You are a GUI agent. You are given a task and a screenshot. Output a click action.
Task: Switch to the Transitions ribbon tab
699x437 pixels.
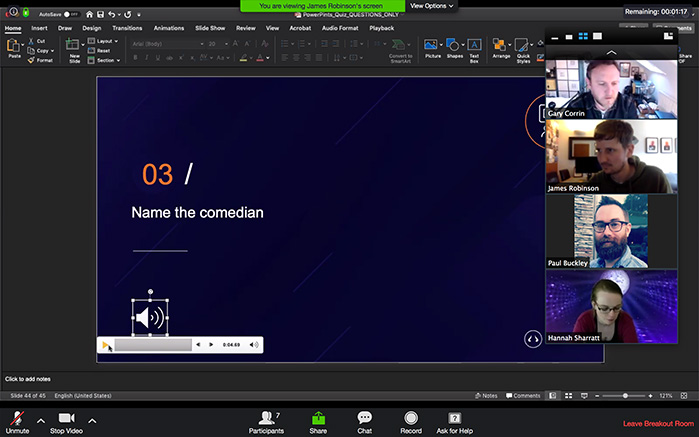[127, 28]
